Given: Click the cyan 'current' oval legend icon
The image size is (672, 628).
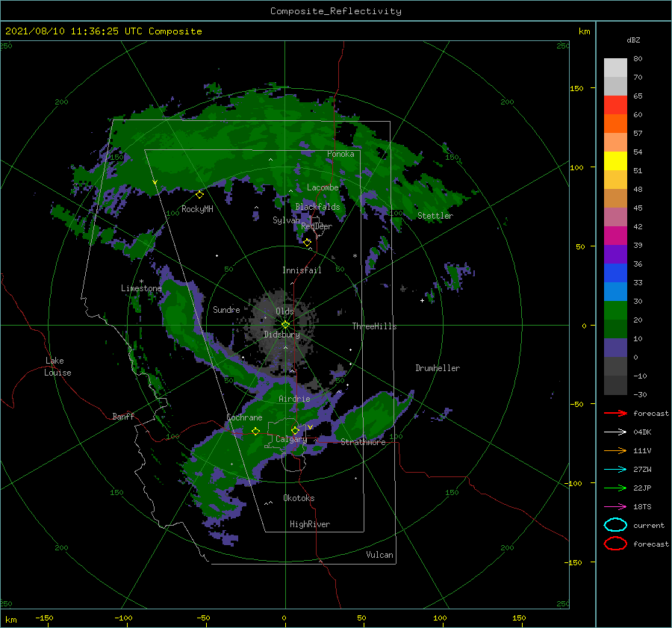Looking at the screenshot, I should coord(615,525).
